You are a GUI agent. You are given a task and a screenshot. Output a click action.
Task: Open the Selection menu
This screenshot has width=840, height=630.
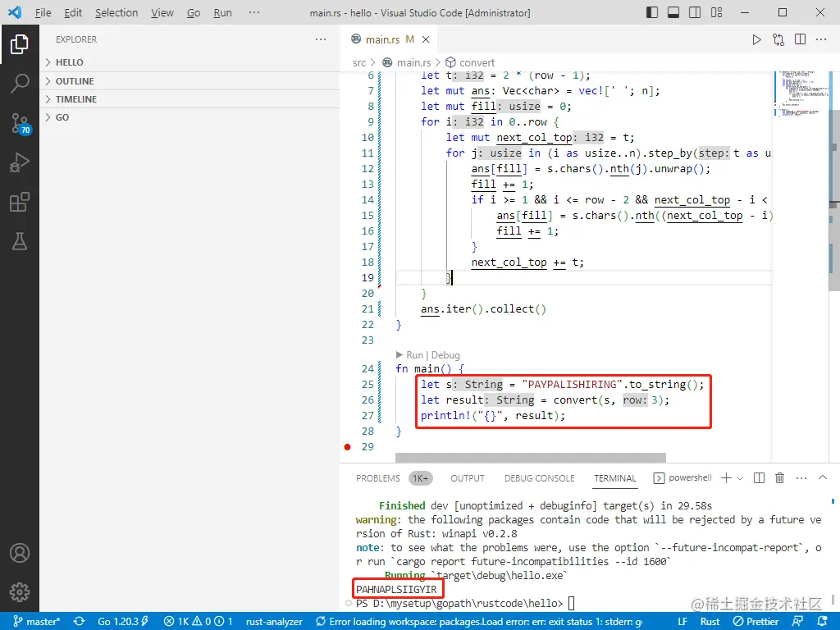click(116, 12)
